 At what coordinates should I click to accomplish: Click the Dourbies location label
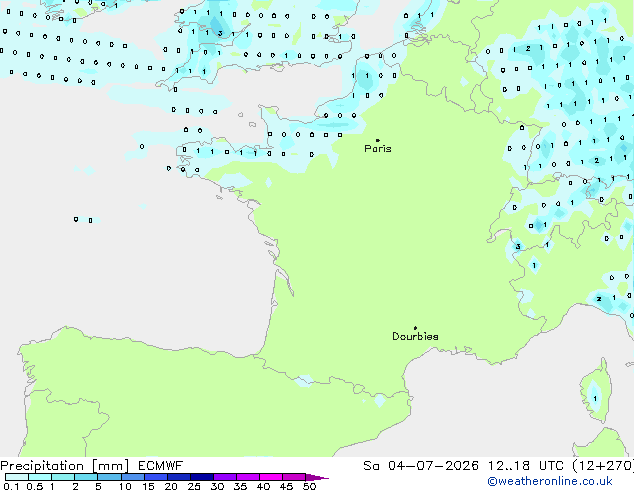click(x=415, y=336)
